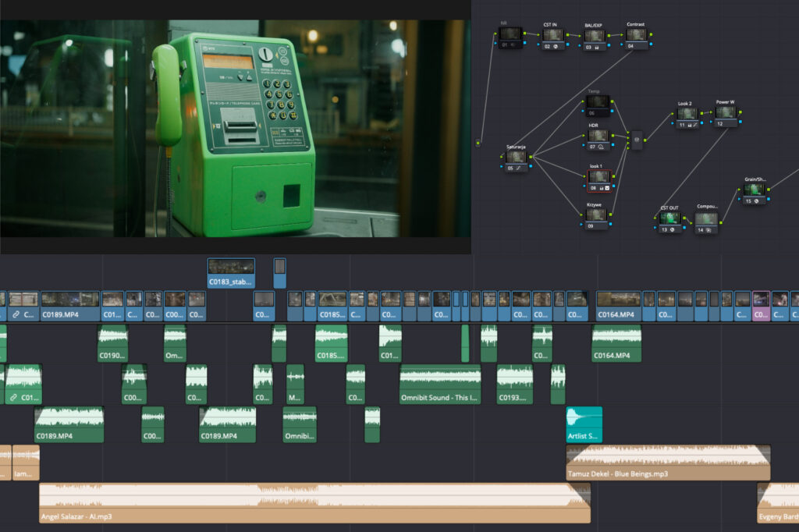
Task: Select the C0183_stab clip on upper track
Action: point(231,273)
